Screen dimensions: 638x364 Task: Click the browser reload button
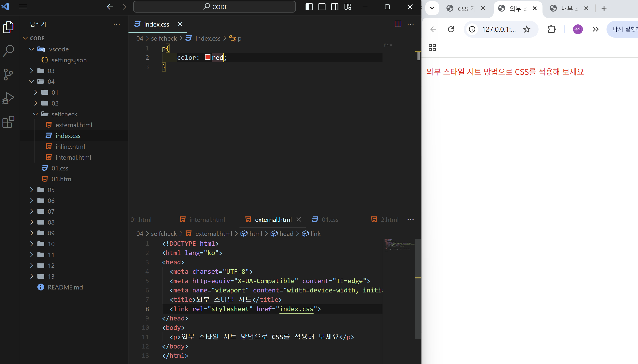[x=451, y=29]
